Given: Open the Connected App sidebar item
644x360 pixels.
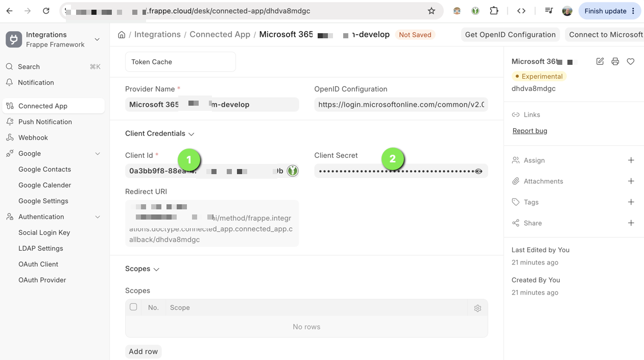Looking at the screenshot, I should pyautogui.click(x=53, y=106).
